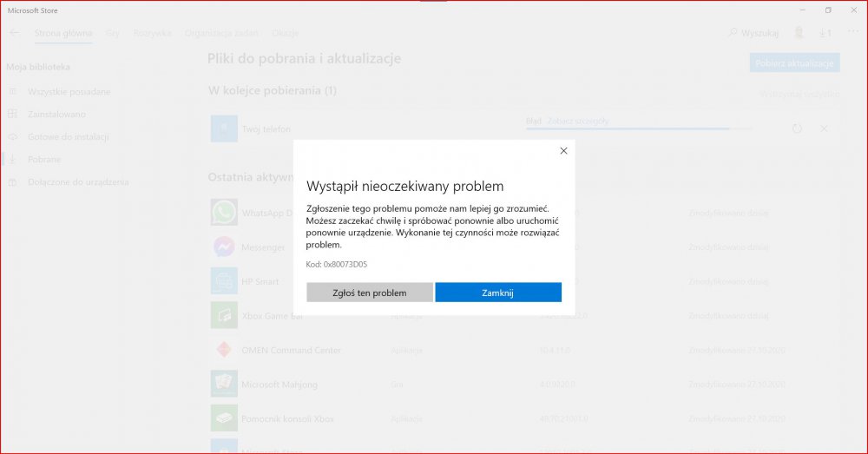The height and width of the screenshot is (454, 868).
Task: Click the WhatsApp Desktop app icon
Action: pos(224,213)
